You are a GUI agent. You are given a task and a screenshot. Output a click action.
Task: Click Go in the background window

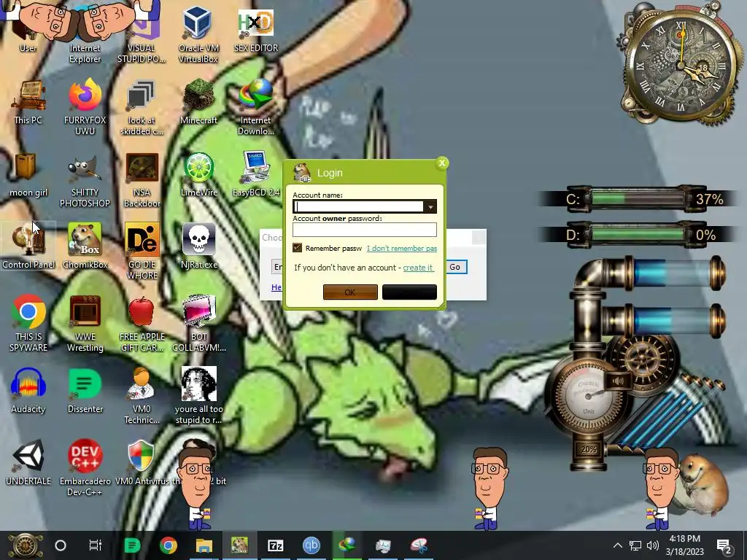coord(455,267)
